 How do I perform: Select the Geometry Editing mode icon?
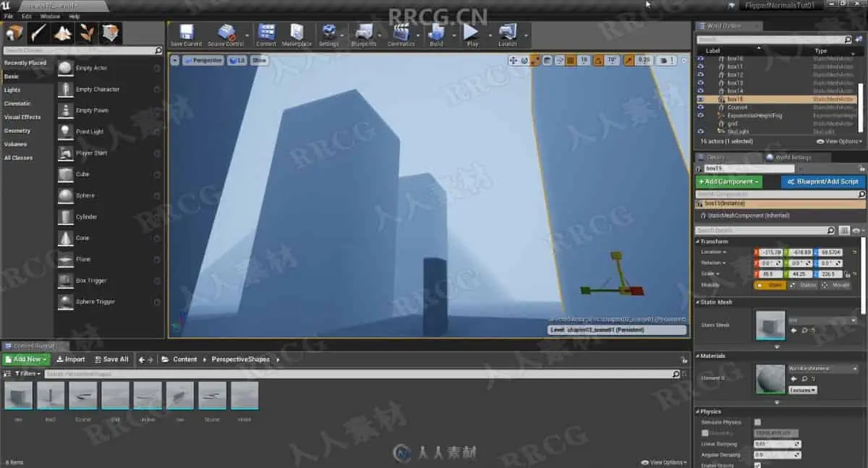point(111,33)
